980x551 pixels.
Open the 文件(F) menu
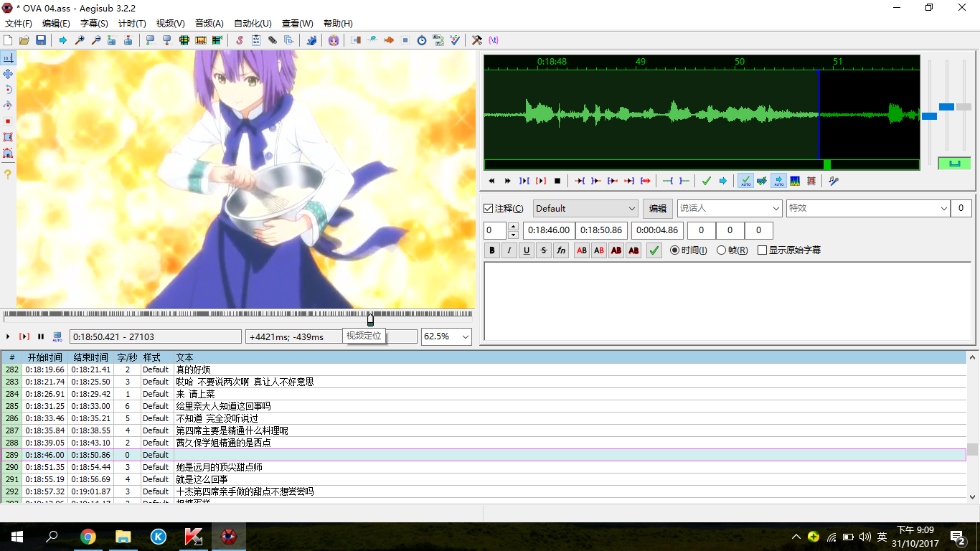point(19,24)
